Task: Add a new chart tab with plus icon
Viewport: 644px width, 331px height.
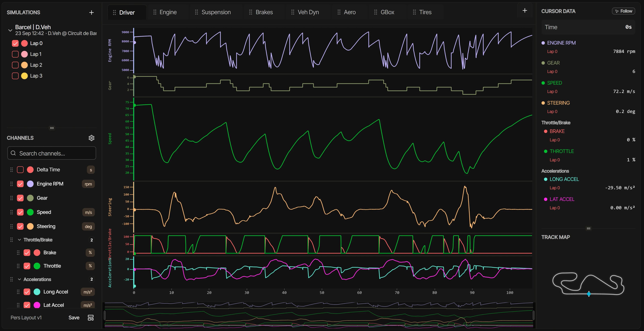Action: (x=525, y=11)
